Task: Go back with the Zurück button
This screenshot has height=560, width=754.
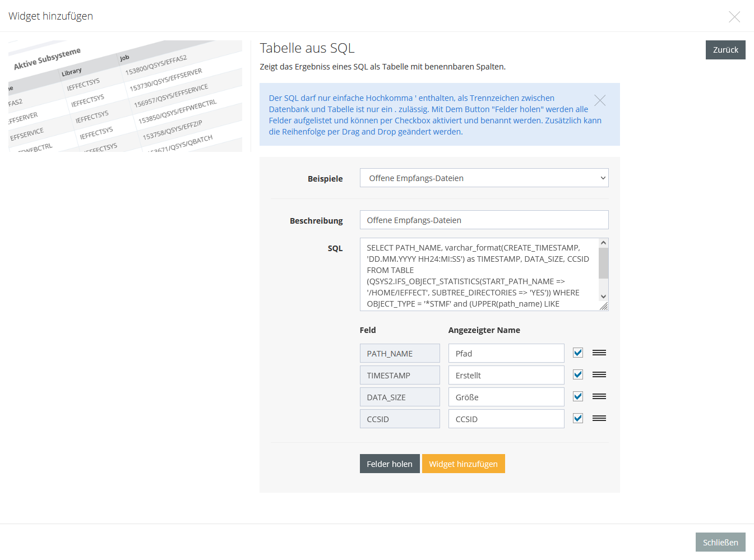Action: tap(725, 50)
